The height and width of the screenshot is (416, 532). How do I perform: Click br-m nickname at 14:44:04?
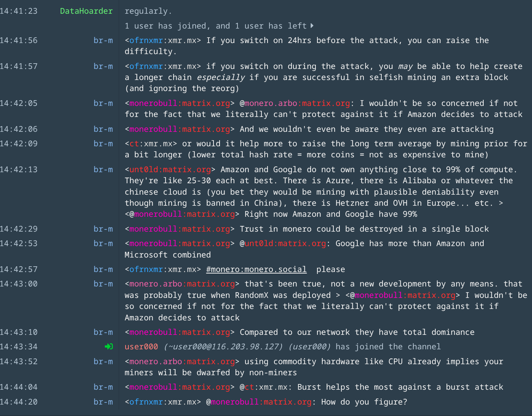[x=103, y=387]
